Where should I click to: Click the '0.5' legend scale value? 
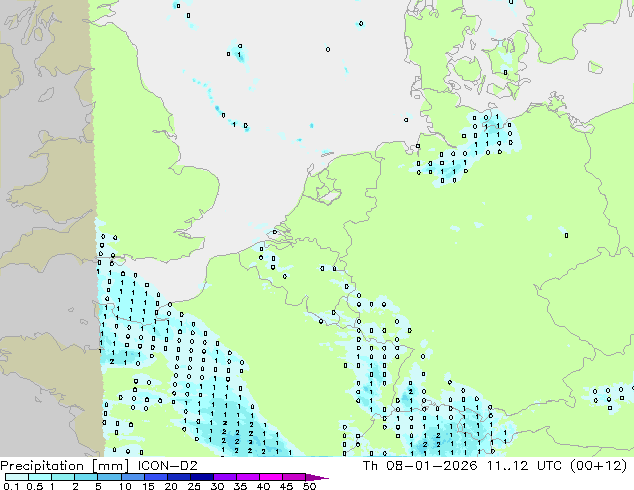(x=34, y=486)
